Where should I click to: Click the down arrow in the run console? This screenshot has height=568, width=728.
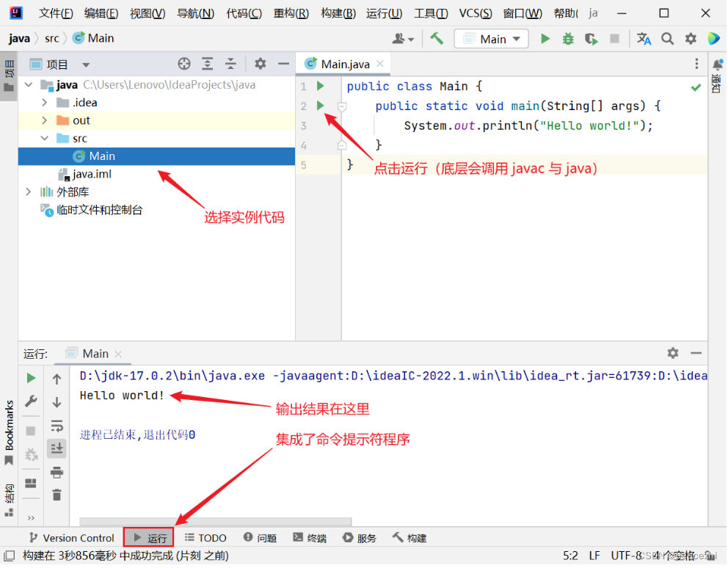[57, 402]
